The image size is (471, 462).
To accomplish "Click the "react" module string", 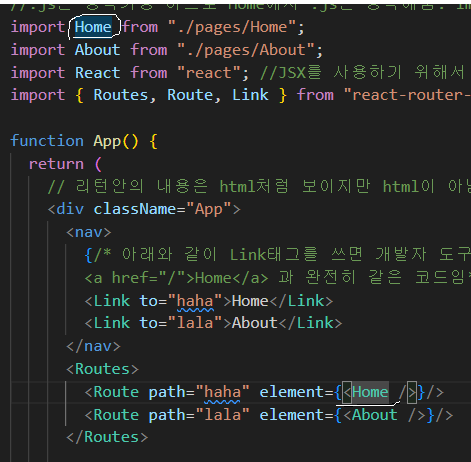I will 209,73.
